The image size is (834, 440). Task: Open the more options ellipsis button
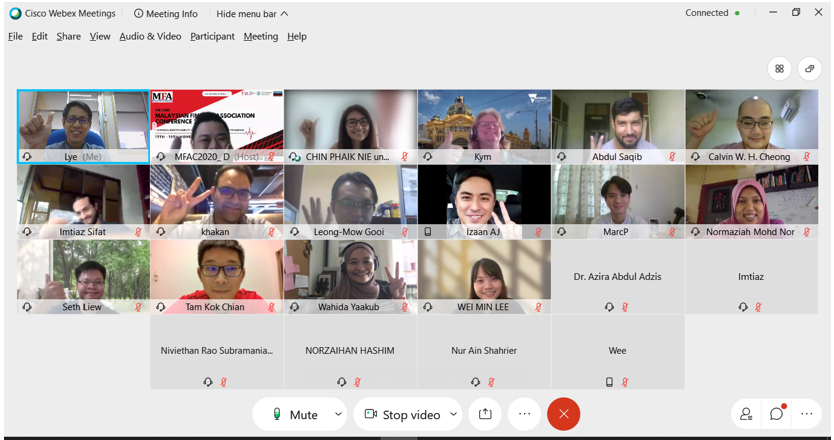coord(524,414)
